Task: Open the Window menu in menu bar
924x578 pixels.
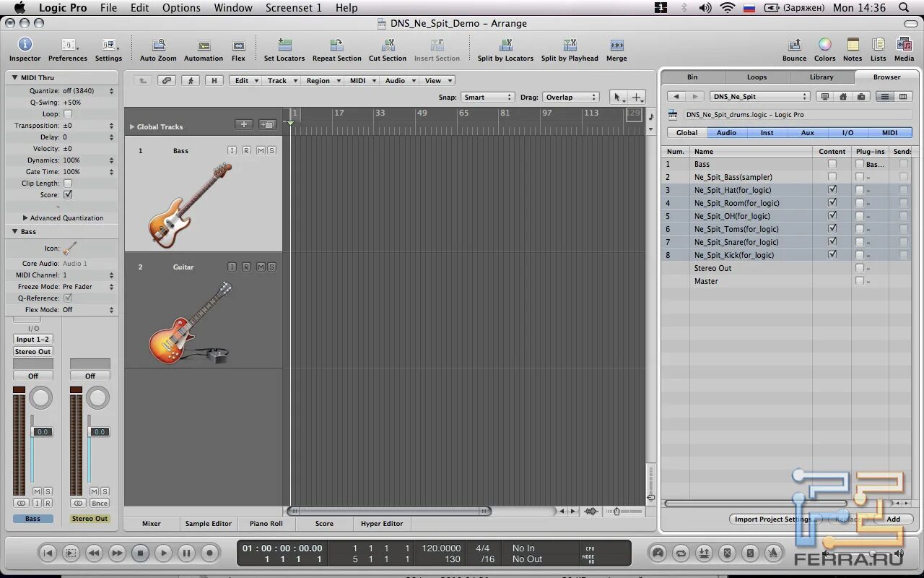Action: [233, 8]
